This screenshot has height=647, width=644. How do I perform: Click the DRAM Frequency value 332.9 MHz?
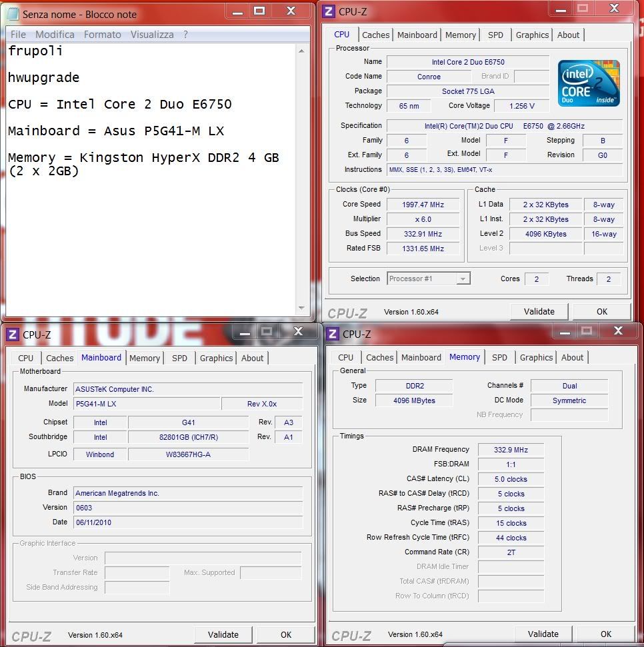pyautogui.click(x=511, y=450)
